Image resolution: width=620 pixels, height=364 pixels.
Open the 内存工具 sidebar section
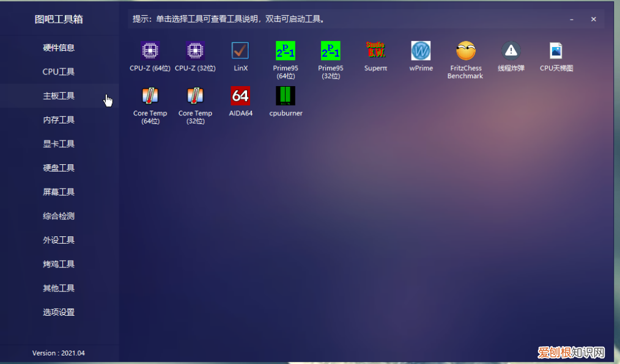tap(59, 120)
